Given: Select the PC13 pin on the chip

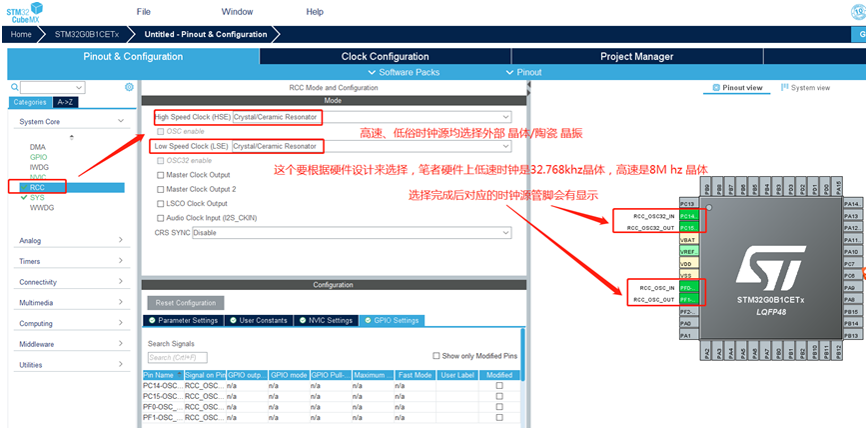Looking at the screenshot, I should [688, 204].
